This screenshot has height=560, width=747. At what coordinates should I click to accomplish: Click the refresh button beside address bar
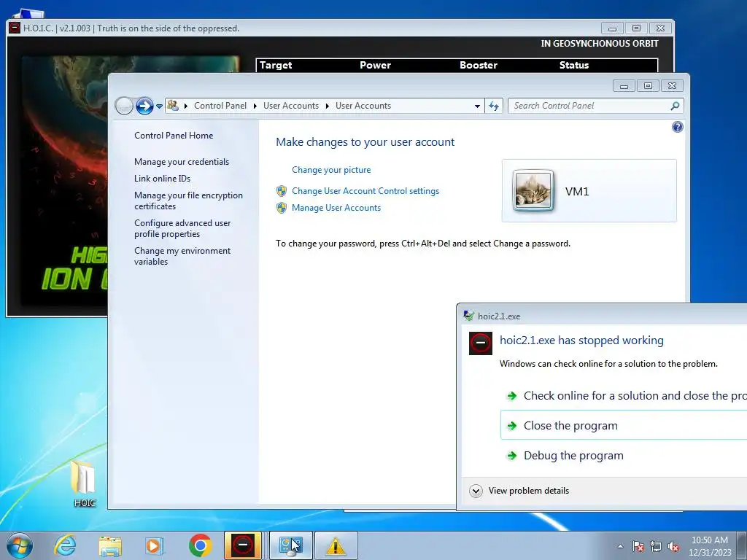tap(494, 106)
